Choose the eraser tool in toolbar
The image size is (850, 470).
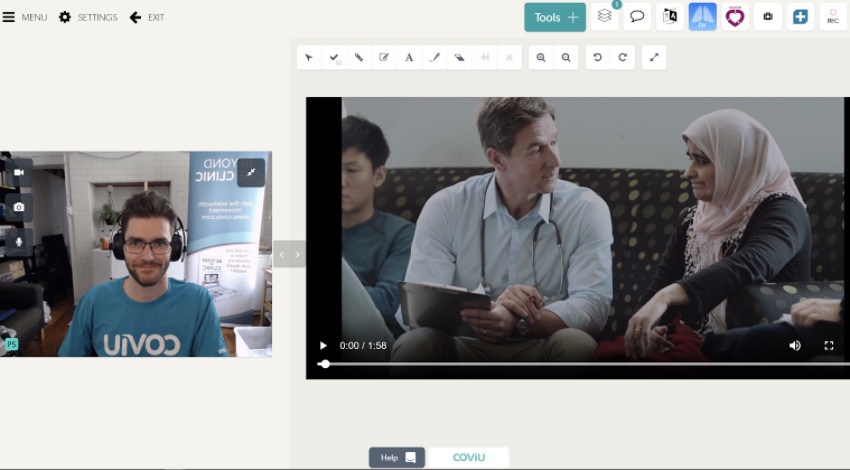tap(459, 58)
